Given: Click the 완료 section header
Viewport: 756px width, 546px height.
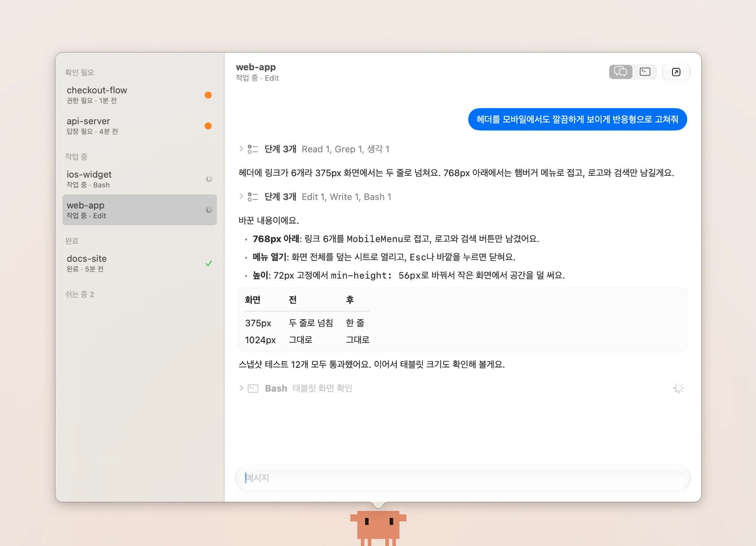Looking at the screenshot, I should pos(72,241).
